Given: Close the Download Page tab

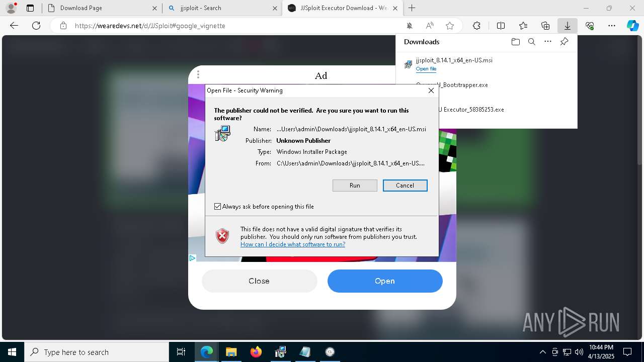Looking at the screenshot, I should click(154, 8).
